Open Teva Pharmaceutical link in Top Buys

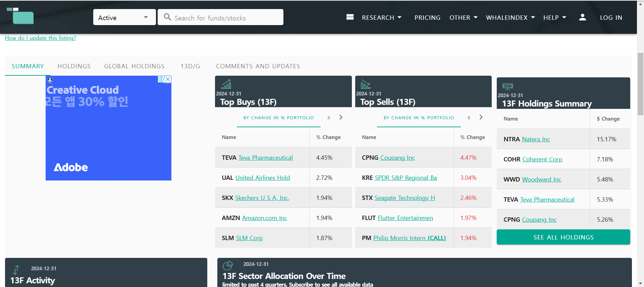click(x=266, y=157)
